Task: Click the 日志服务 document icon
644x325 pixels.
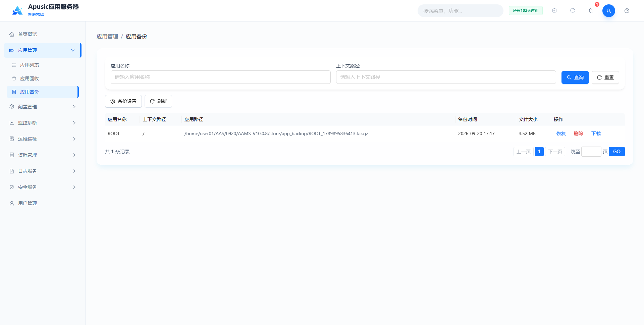Action: (12, 171)
